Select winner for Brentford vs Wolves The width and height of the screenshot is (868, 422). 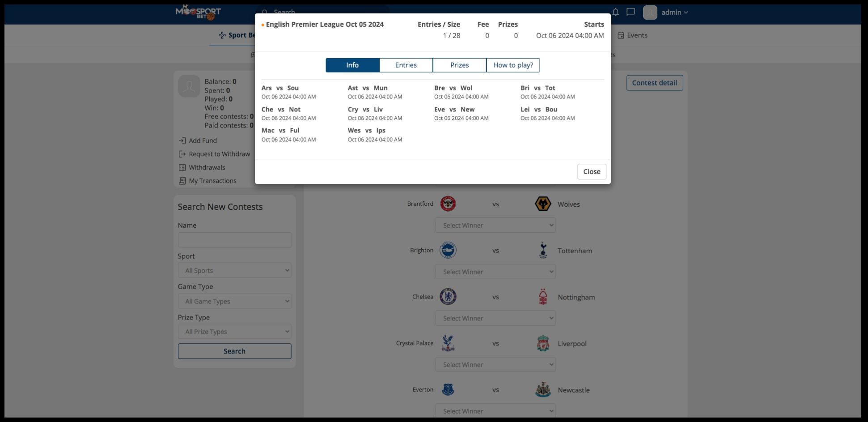pyautogui.click(x=495, y=225)
